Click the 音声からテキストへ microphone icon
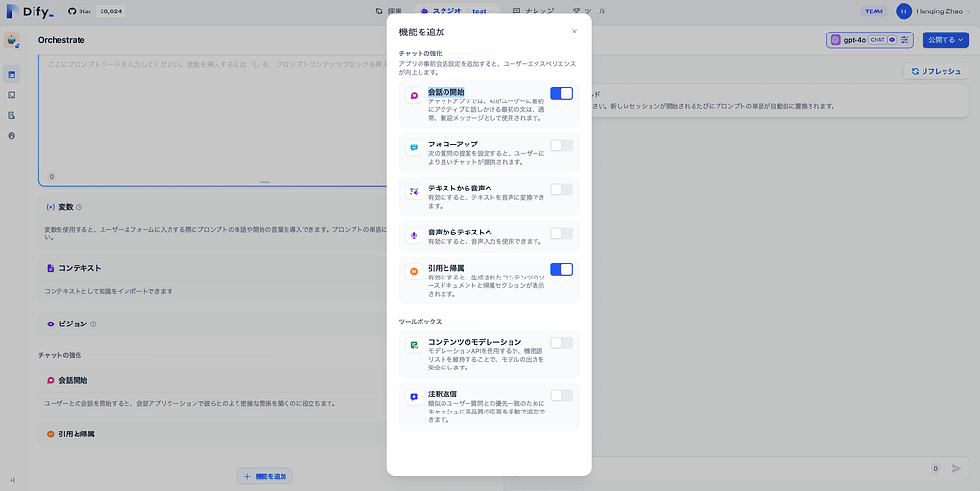 click(x=414, y=235)
